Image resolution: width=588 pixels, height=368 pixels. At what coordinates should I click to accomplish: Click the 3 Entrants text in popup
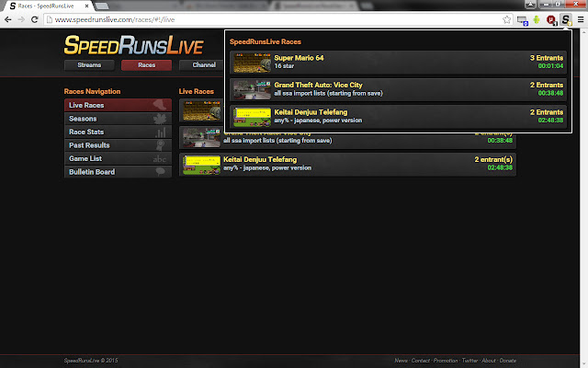tap(547, 58)
